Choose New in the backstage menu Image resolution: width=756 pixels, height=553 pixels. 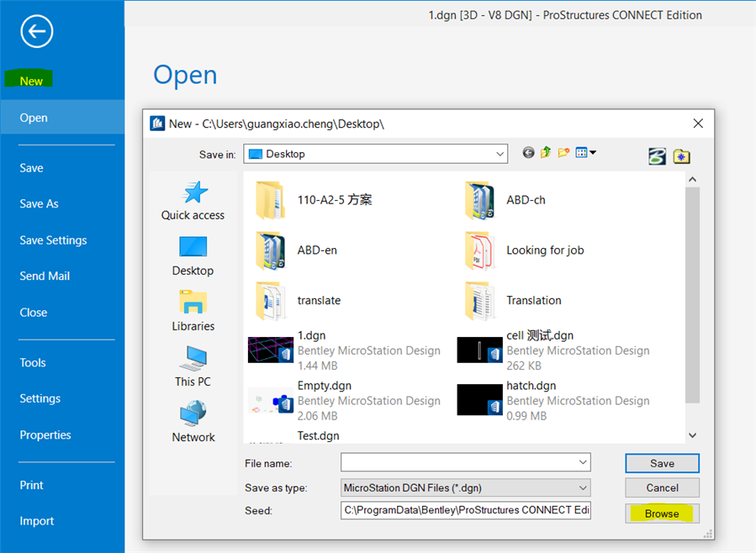tap(31, 81)
